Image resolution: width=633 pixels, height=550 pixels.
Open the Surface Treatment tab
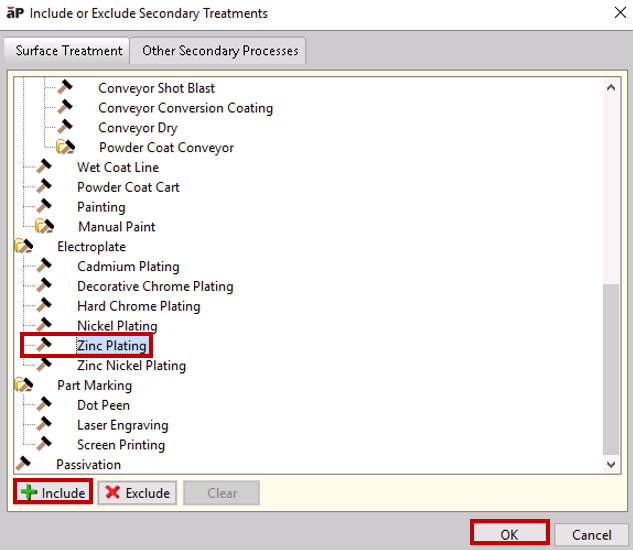pyautogui.click(x=69, y=51)
